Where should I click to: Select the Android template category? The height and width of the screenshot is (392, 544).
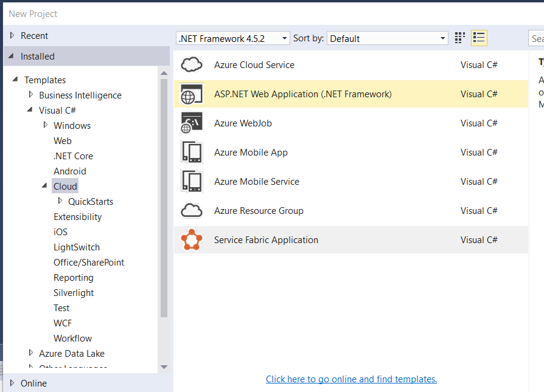coord(70,171)
